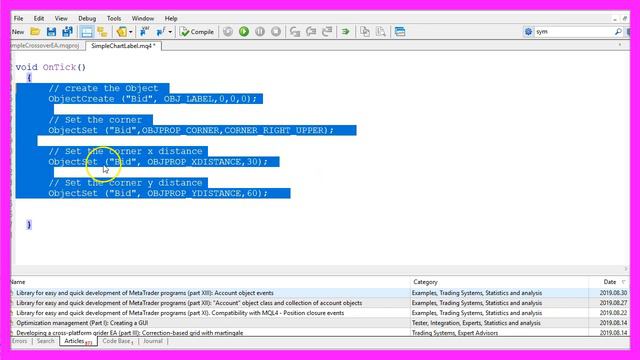This screenshot has height=360, width=640.
Task: Sort by the Date column header
Action: 609,282
